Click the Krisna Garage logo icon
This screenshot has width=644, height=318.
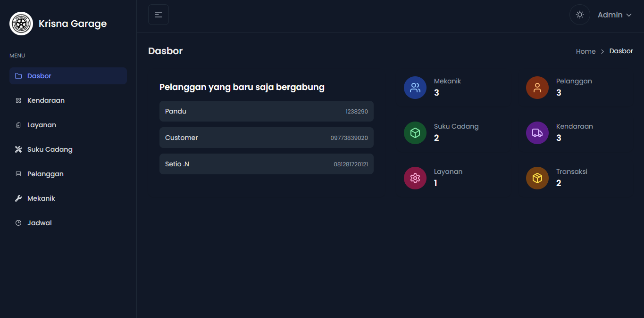tap(21, 24)
